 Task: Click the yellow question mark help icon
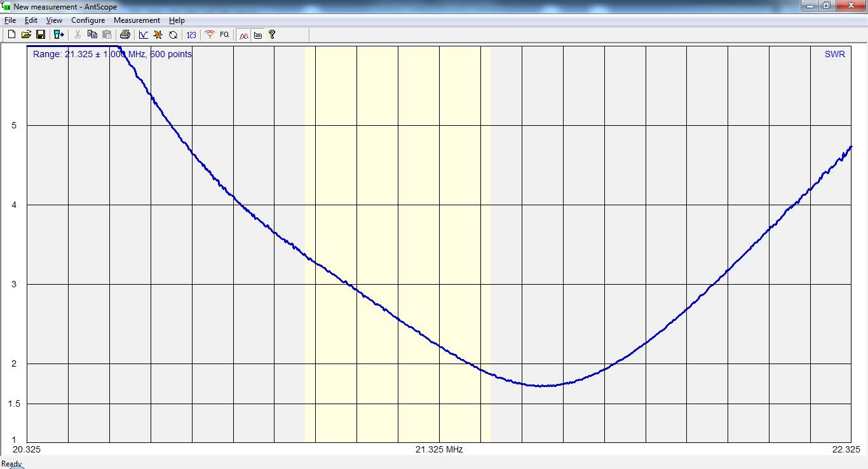272,35
